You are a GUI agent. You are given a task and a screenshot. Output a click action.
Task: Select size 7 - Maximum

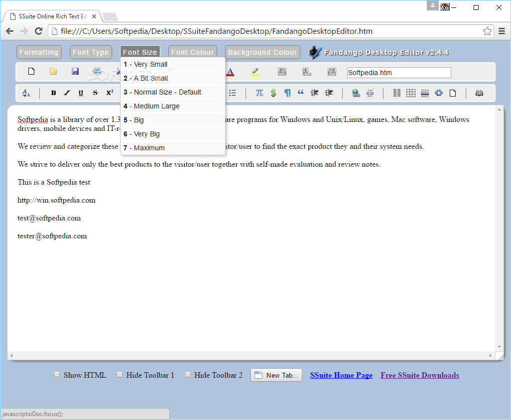click(x=173, y=148)
